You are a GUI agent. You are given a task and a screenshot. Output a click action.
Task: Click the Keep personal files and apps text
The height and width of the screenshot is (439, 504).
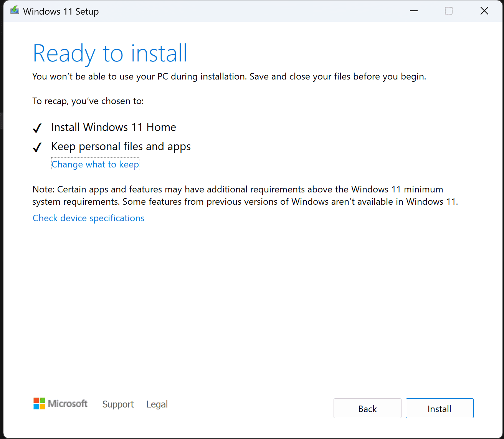[x=121, y=146]
